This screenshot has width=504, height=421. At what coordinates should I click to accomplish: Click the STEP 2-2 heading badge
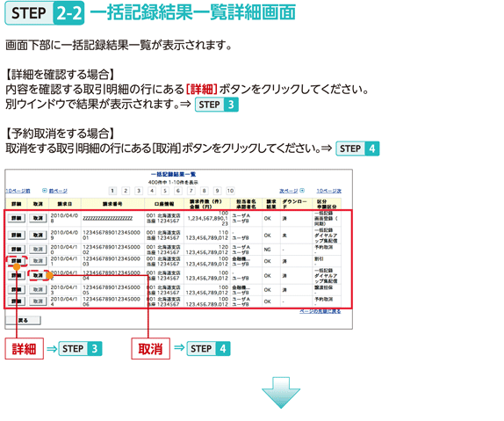[x=45, y=13]
